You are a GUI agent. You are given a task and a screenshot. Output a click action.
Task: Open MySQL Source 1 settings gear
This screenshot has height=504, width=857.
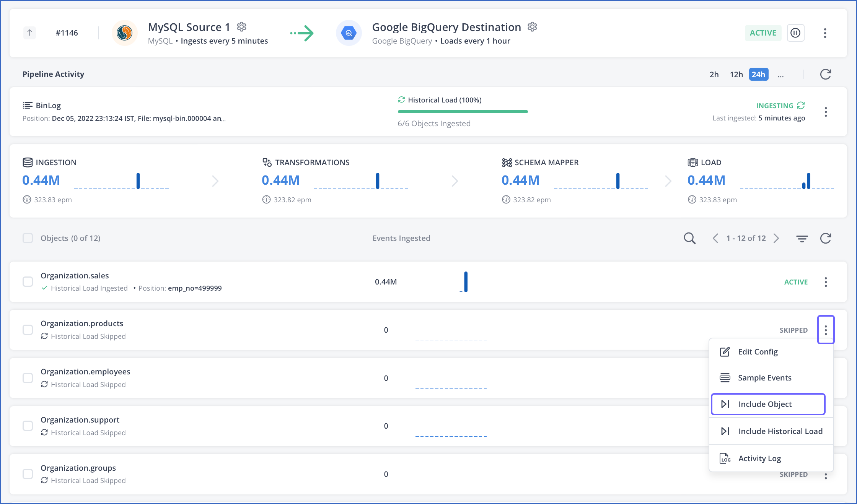tap(242, 27)
